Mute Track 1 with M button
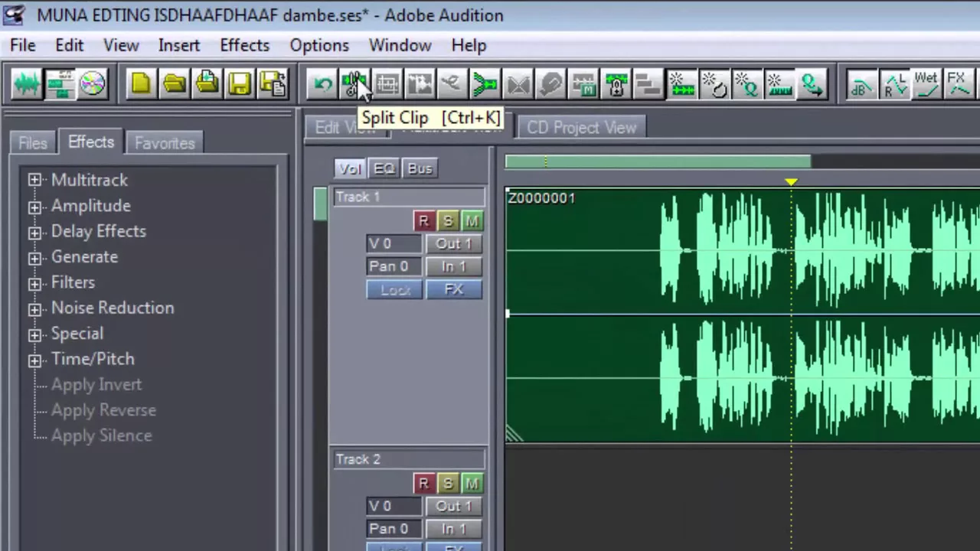 [x=472, y=221]
